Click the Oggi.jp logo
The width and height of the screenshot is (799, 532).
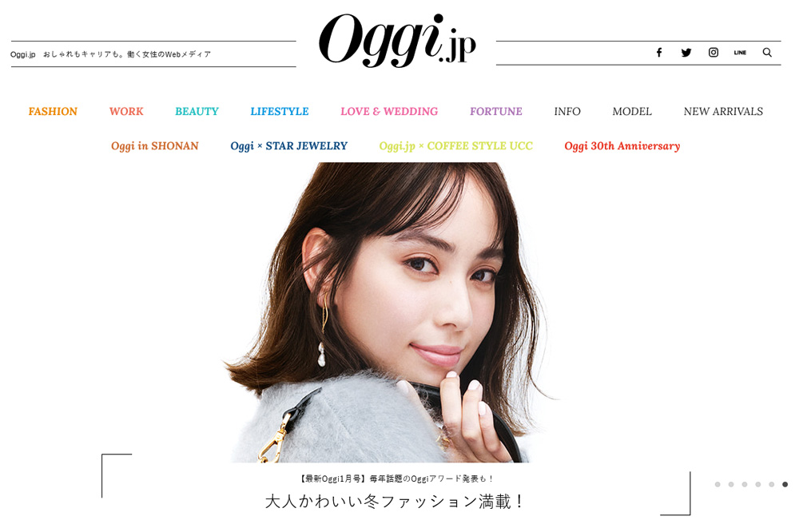click(x=397, y=41)
